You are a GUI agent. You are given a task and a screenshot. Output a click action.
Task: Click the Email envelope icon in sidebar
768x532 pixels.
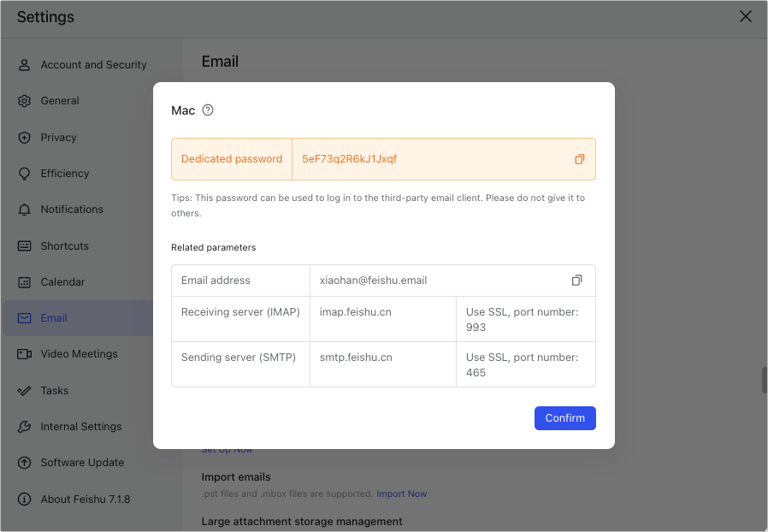click(24, 318)
